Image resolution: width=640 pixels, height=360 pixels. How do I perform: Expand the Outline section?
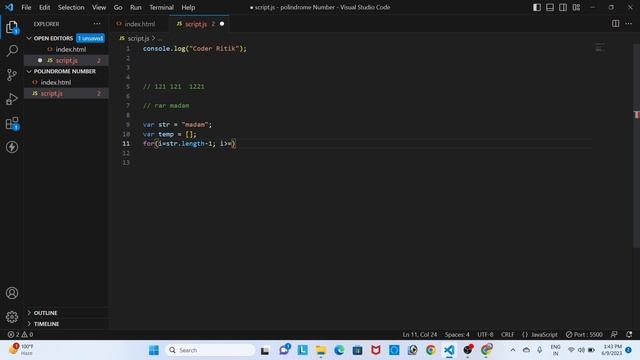[45, 313]
